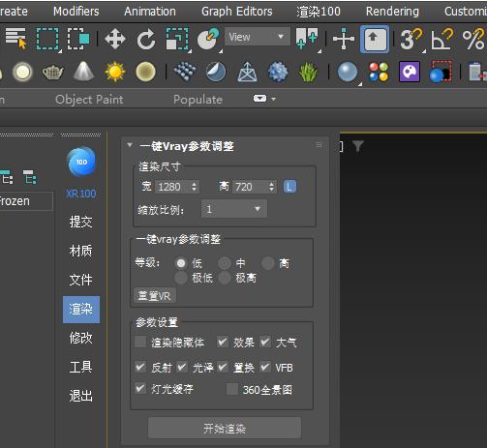Uncheck the 置换 checkbox
Screen dimensions: 487x448
(x=223, y=367)
